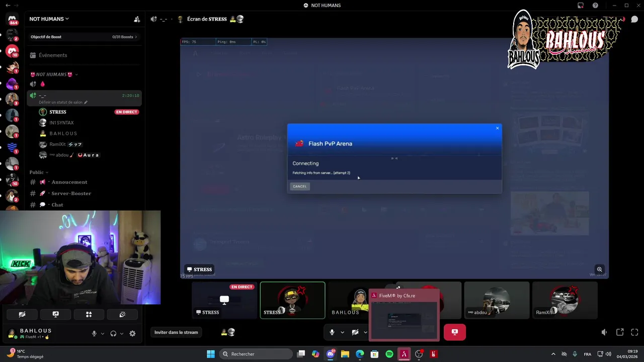Stop watching stream red button
The height and width of the screenshot is (362, 644).
point(455,332)
